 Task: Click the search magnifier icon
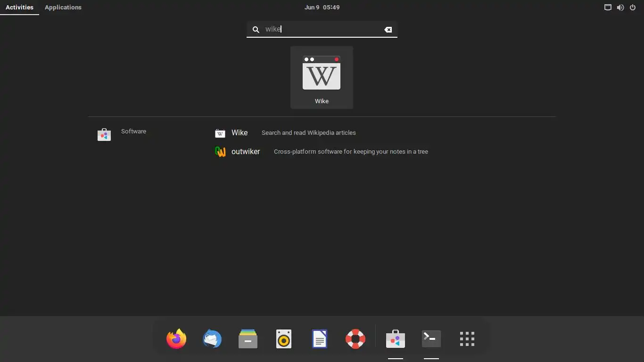tap(256, 30)
